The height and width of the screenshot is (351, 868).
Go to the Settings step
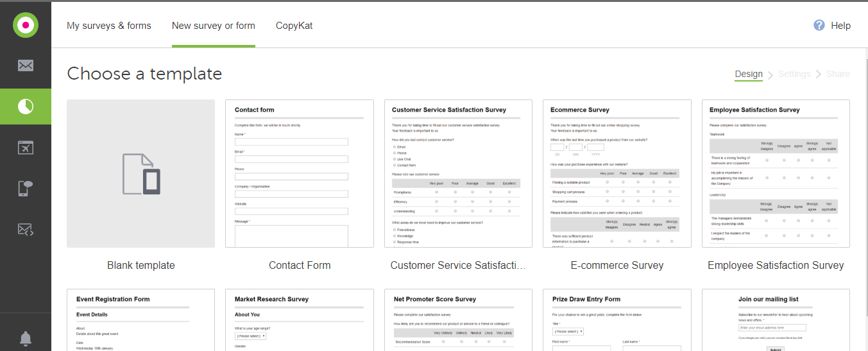(x=794, y=74)
